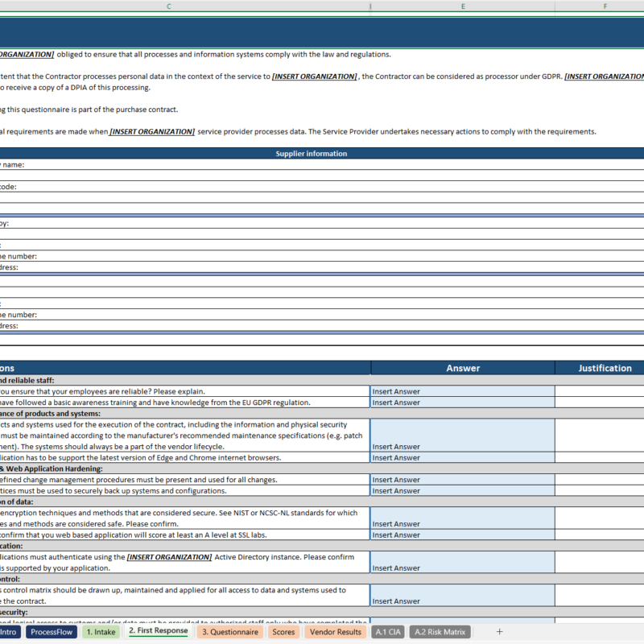Click the Justification column header cell
This screenshot has height=644, width=644.
tap(605, 368)
